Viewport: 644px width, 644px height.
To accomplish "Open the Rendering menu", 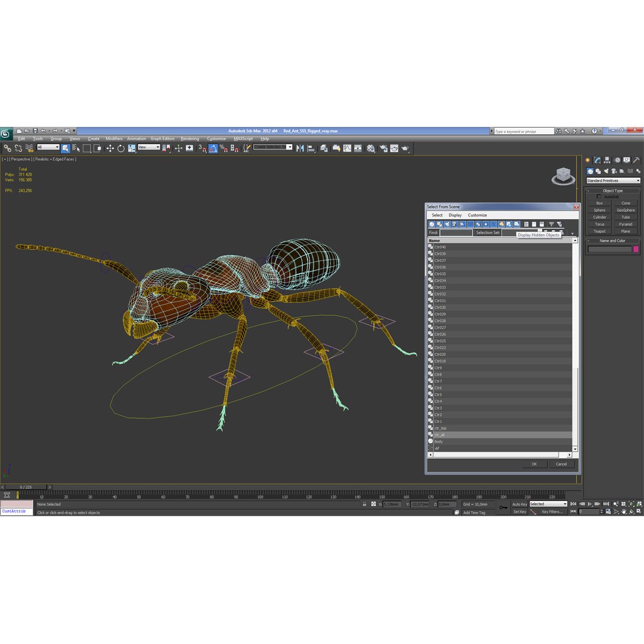I will [190, 139].
